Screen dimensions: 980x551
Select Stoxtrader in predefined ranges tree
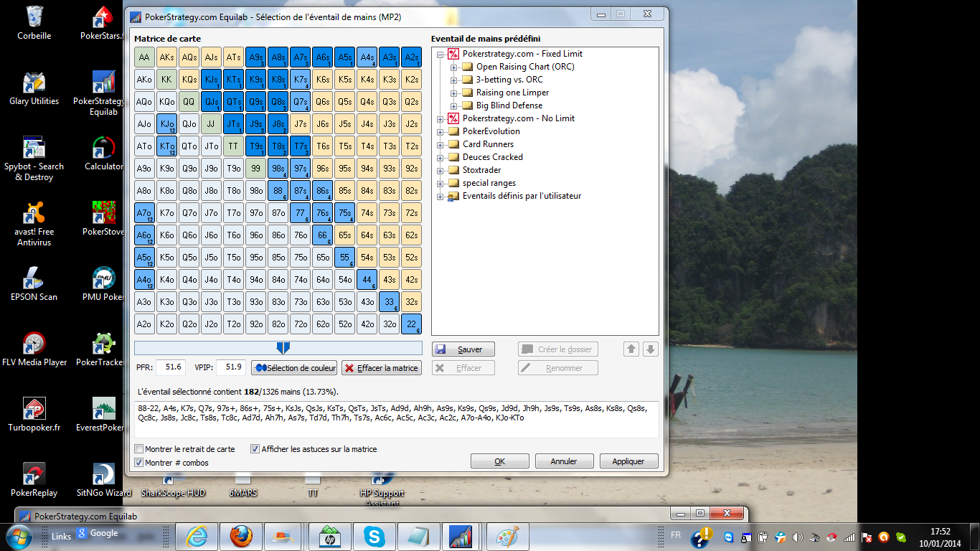tap(481, 170)
